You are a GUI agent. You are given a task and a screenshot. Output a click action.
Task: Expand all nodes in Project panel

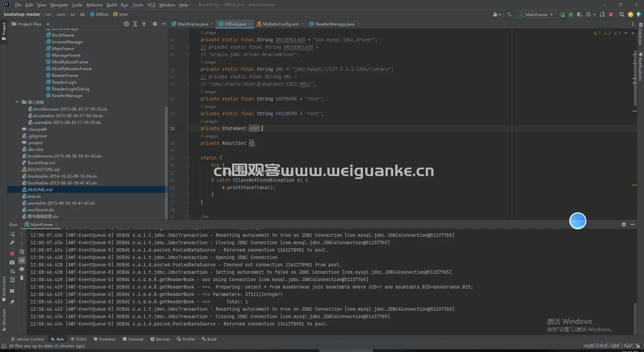point(135,24)
